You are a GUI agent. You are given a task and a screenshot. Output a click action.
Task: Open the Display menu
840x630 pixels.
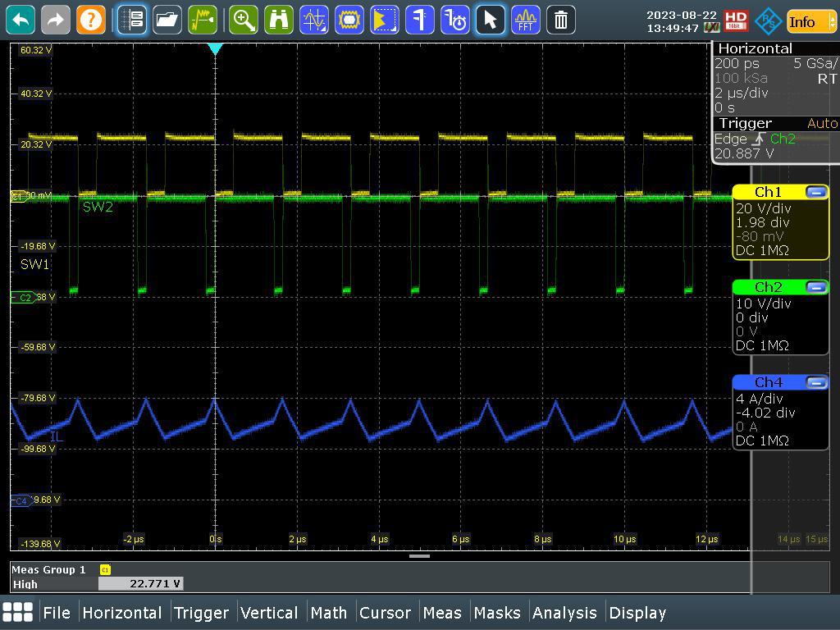pos(638,613)
